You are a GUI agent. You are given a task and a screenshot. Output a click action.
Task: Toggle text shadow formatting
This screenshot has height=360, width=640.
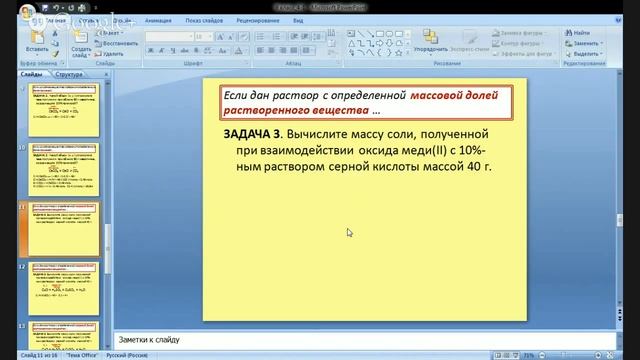click(196, 51)
